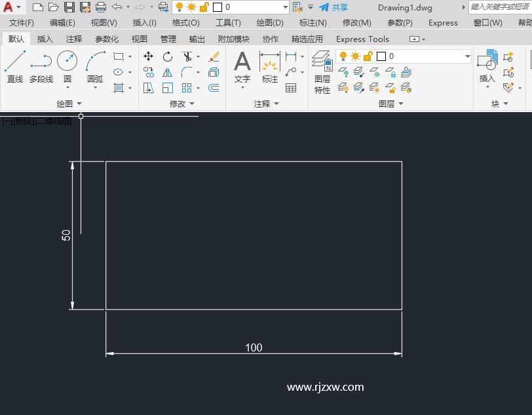
Task: Click the Offset tool icon
Action: 214,88
